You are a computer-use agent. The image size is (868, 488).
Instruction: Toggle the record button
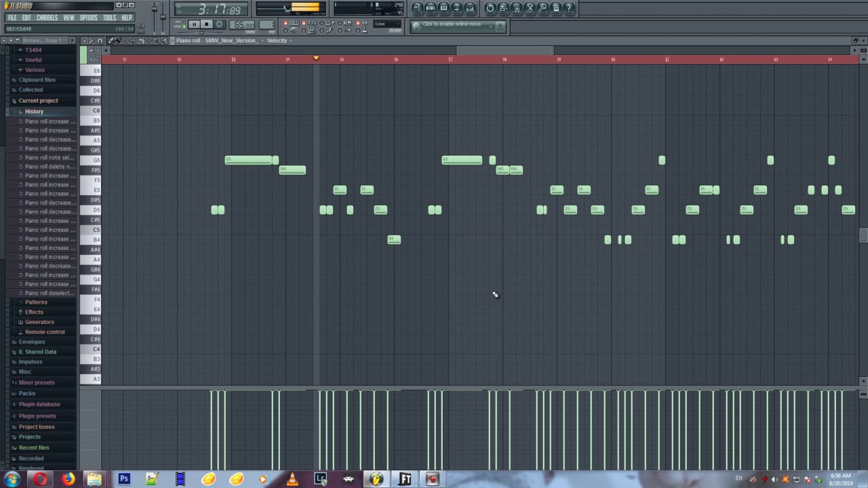click(219, 24)
